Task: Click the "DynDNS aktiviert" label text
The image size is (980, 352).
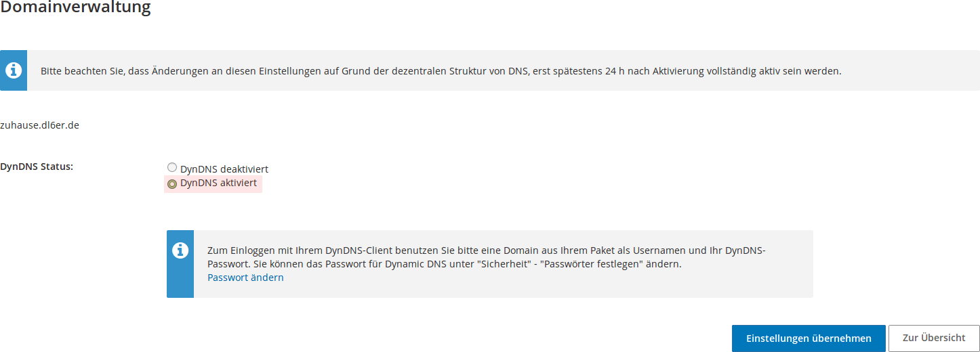Action: click(x=218, y=183)
